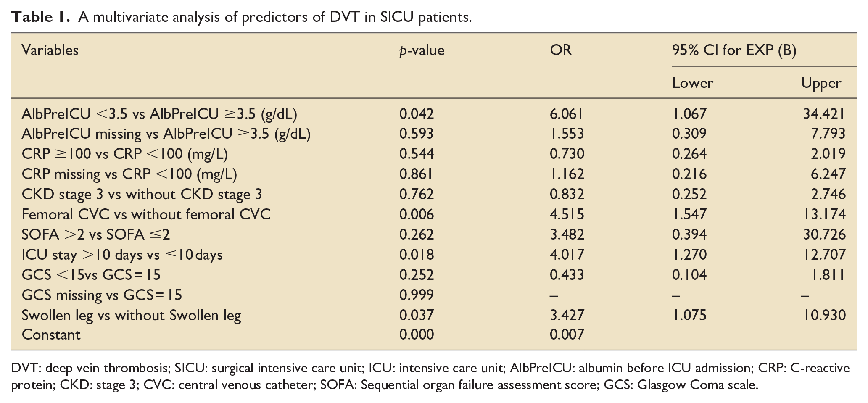The image size is (868, 403).
Task: Click the SOFA >2 vs SOFA ≤2 label
Action: click(96, 234)
